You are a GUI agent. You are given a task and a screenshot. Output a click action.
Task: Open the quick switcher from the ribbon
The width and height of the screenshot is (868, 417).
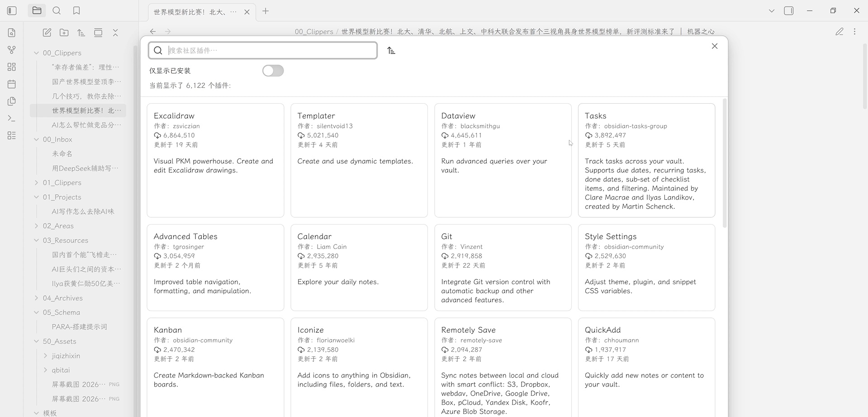12,33
